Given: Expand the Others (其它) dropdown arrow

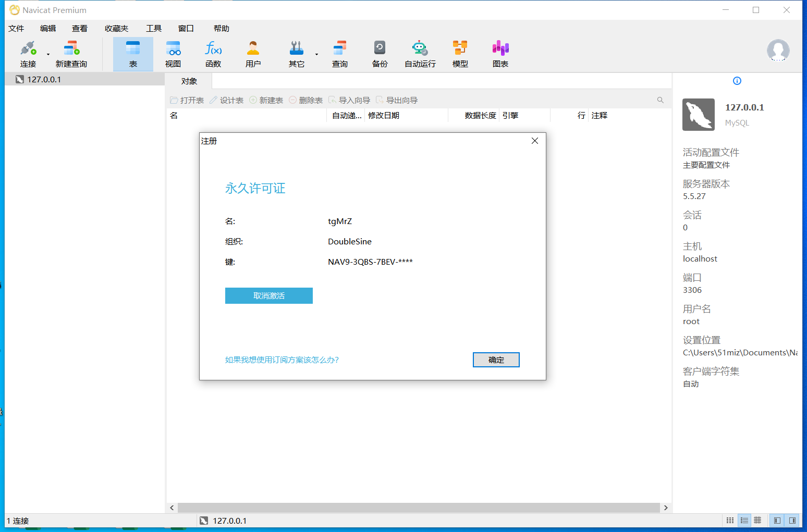Looking at the screenshot, I should click(316, 54).
